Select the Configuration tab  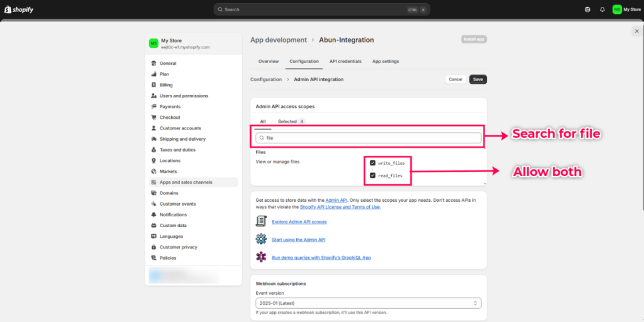(x=304, y=61)
